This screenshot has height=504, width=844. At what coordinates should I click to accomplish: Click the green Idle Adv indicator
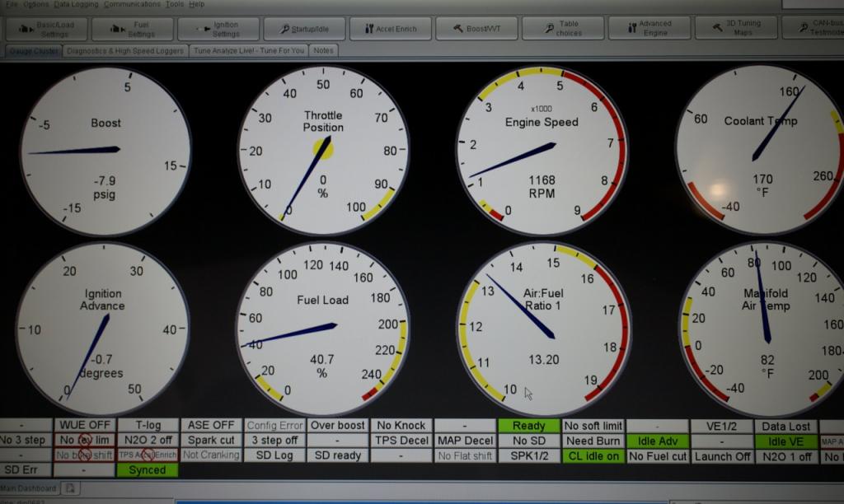657,441
